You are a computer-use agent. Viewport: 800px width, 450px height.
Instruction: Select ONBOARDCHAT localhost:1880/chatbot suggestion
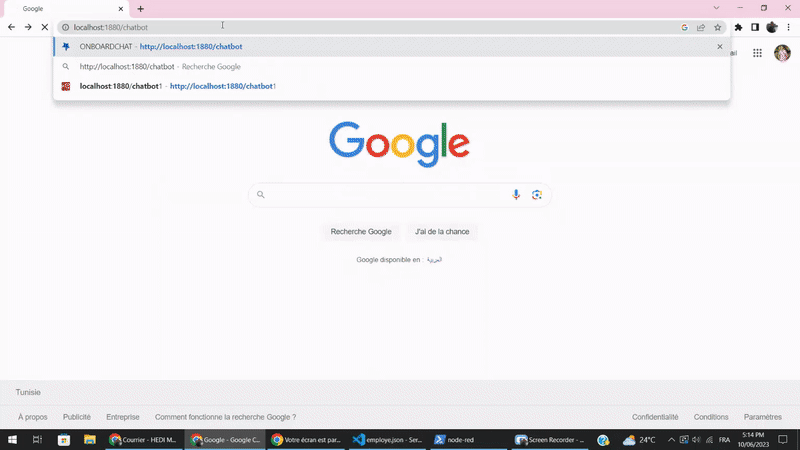[x=391, y=46]
